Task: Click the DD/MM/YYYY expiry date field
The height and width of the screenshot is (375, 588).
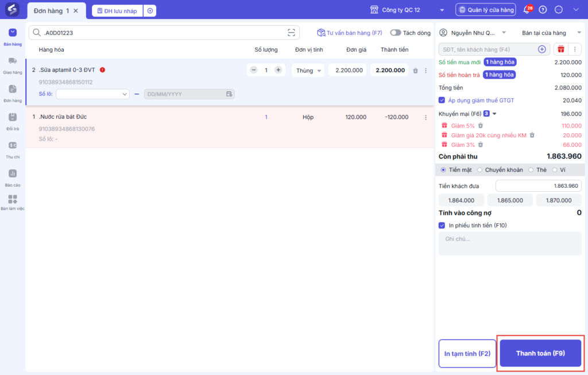Action: (x=189, y=94)
